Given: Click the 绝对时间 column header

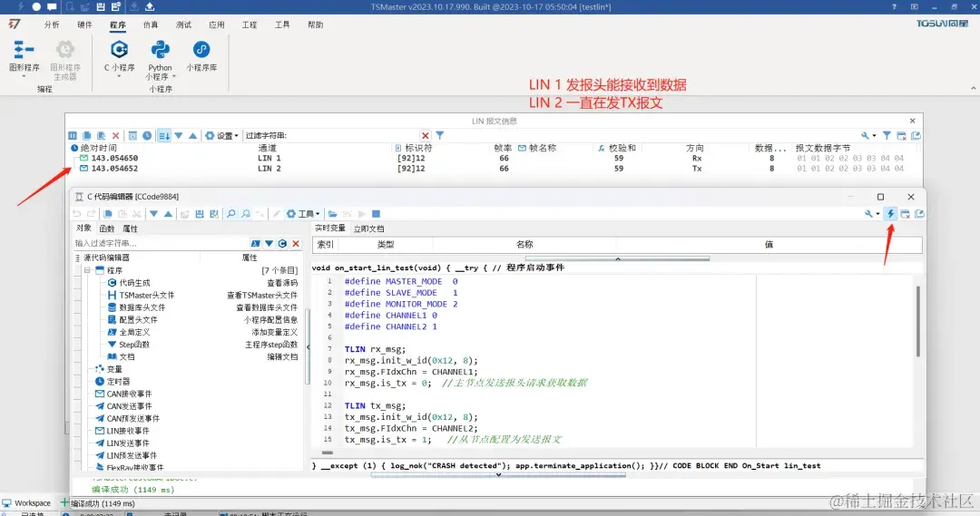Looking at the screenshot, I should [98, 148].
